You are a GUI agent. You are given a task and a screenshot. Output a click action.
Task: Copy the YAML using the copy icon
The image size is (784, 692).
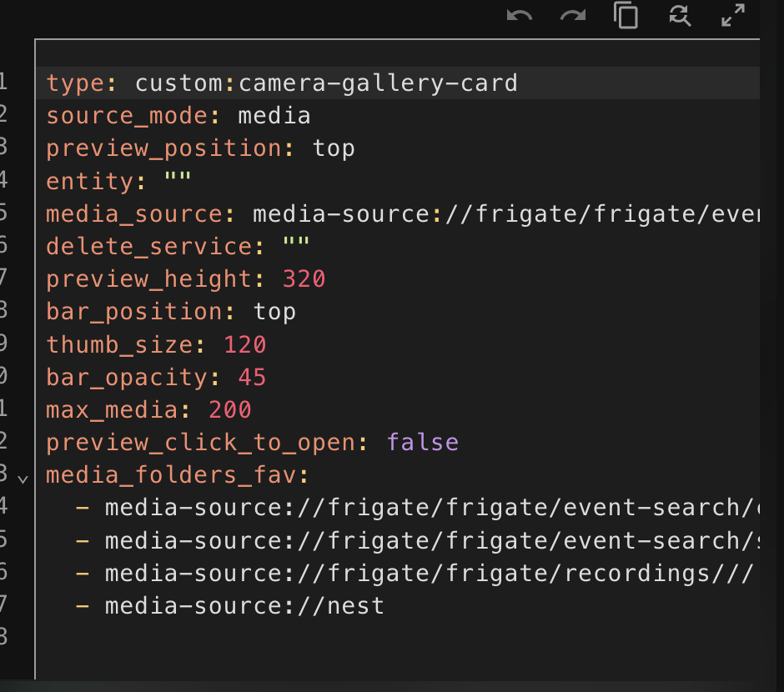pyautogui.click(x=626, y=15)
